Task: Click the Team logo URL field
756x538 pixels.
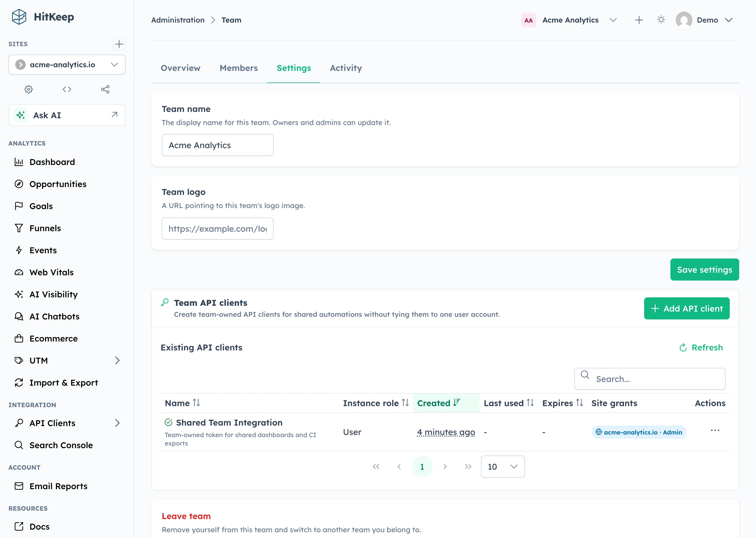Action: pyautogui.click(x=217, y=229)
